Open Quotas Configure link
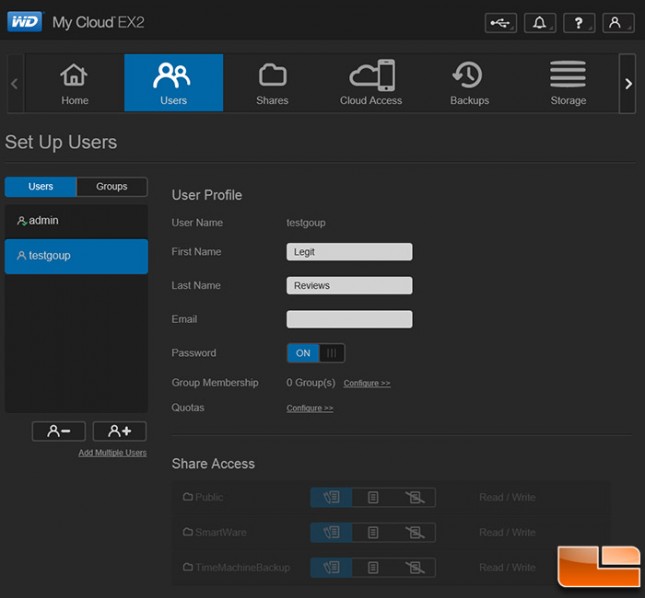Screen dimensions: 645x598 click(x=310, y=408)
